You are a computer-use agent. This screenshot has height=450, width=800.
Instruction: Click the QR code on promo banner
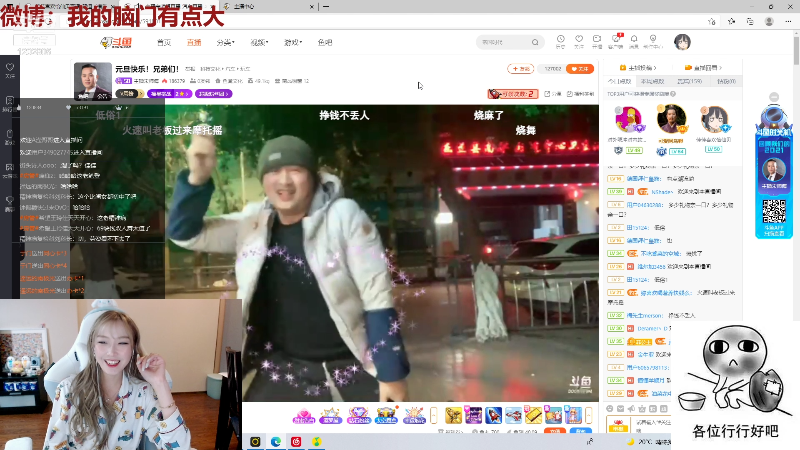[x=774, y=212]
